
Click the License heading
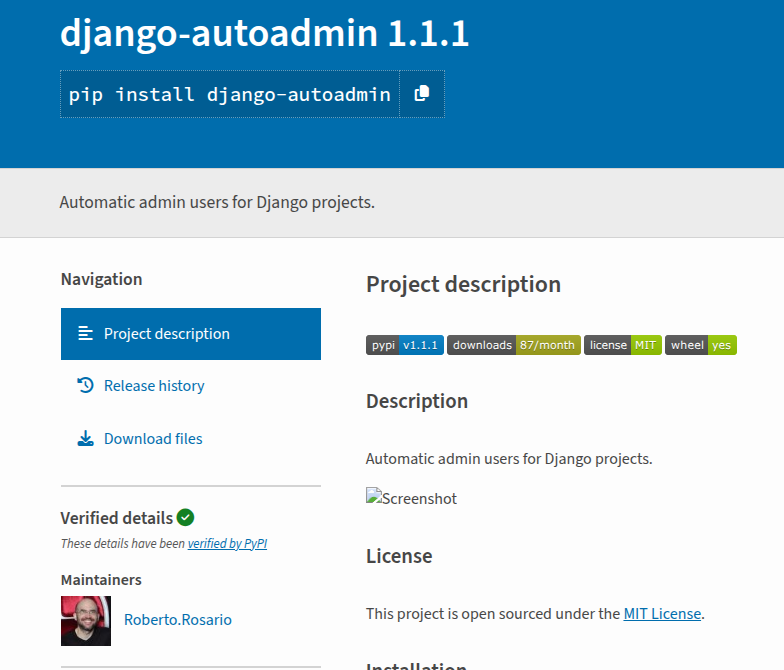click(x=399, y=556)
